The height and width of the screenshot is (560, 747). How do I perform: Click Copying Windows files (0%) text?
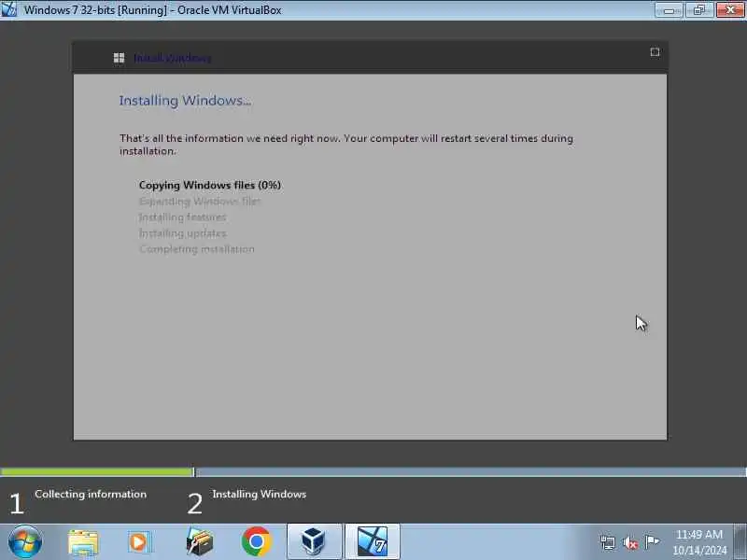point(209,185)
